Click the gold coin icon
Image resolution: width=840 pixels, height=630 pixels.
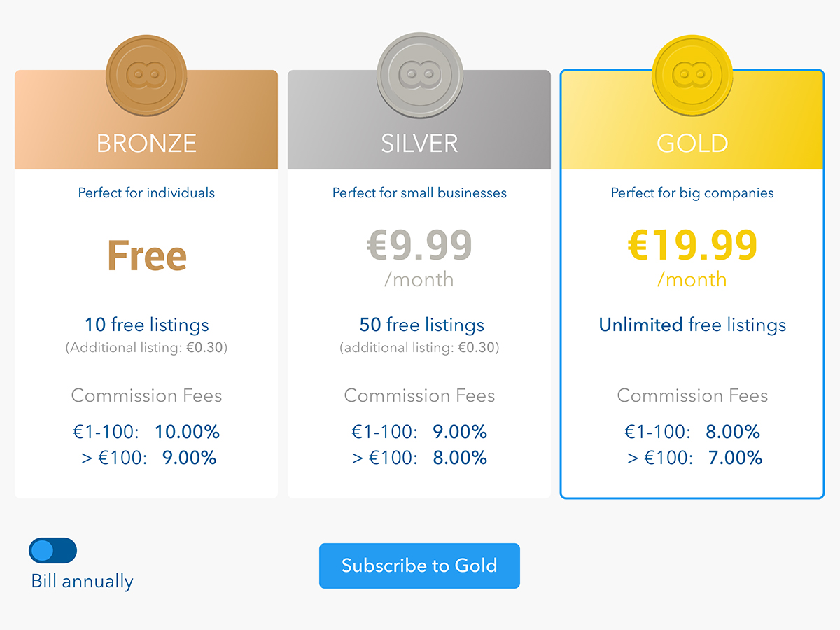[x=692, y=74]
